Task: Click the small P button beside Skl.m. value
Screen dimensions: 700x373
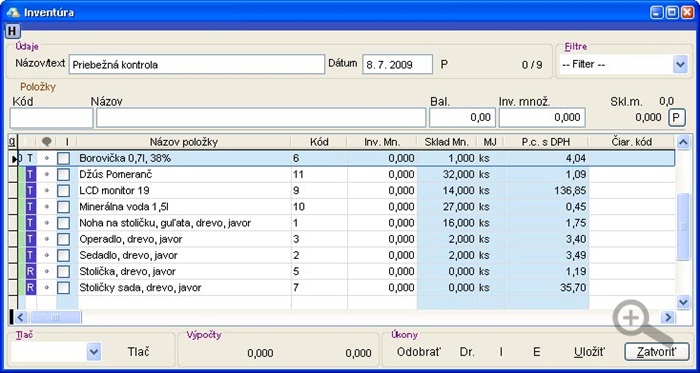Action: [x=676, y=118]
